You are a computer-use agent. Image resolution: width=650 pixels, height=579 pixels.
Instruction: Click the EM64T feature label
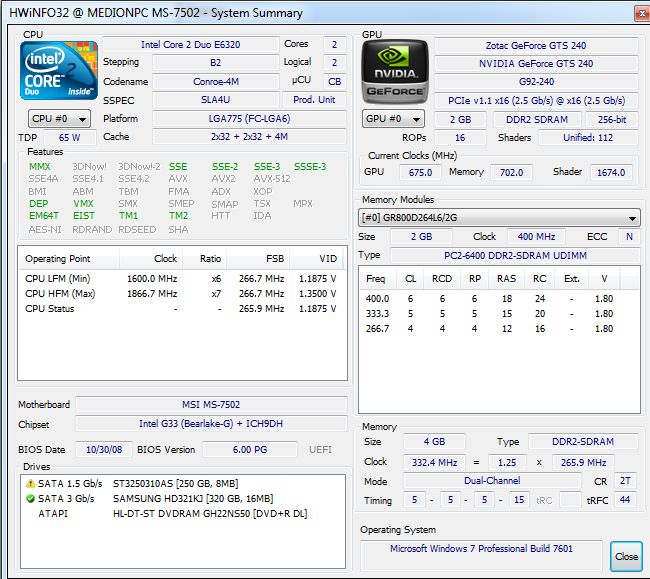pos(44,216)
